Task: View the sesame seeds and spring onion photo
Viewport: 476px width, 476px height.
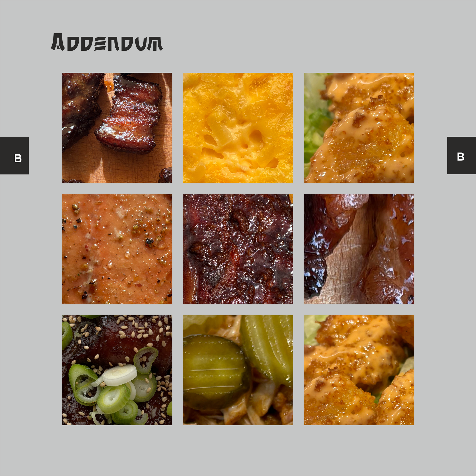Action: (117, 370)
